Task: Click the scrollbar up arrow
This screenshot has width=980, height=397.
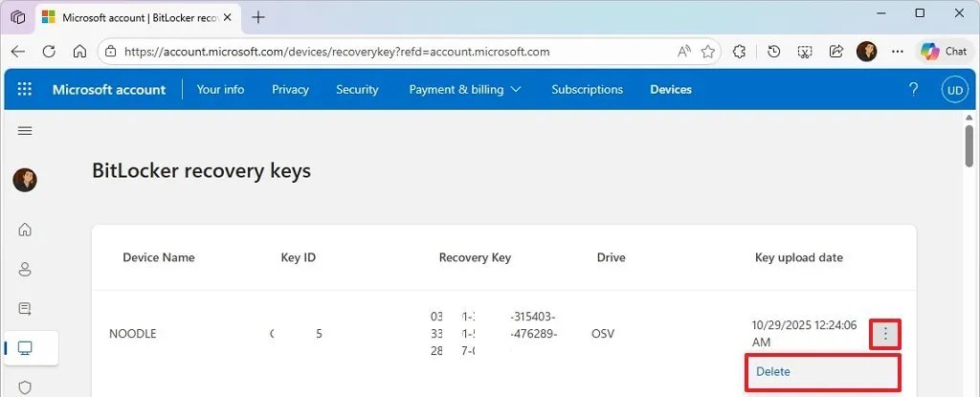Action: coord(969,117)
